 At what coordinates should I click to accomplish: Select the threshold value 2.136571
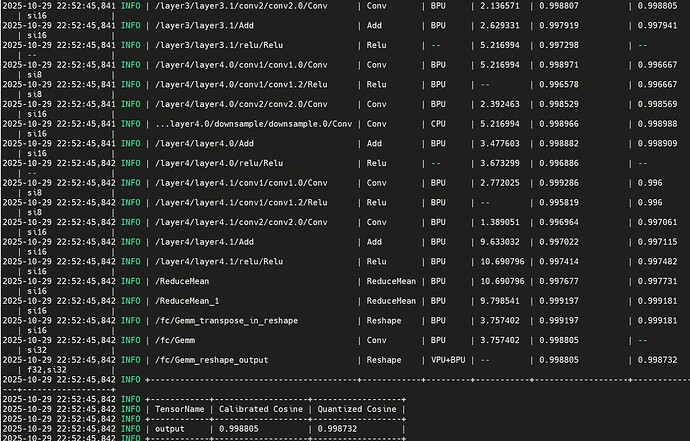tap(500, 6)
